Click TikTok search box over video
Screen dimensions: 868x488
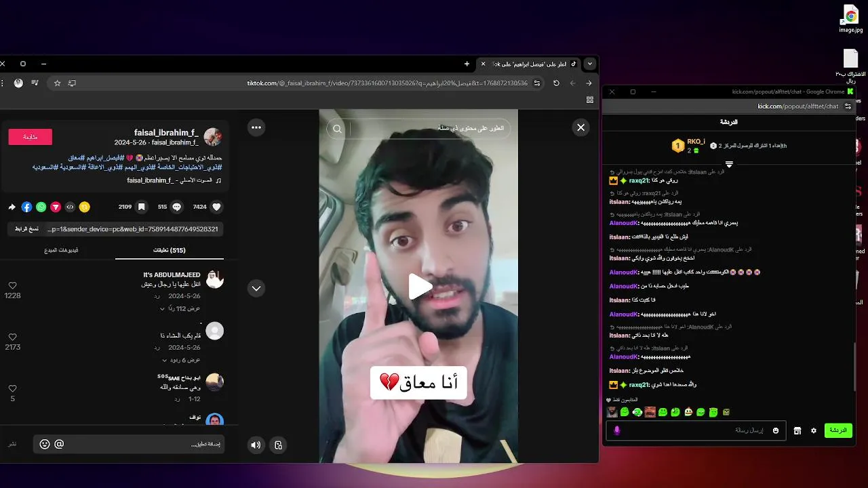click(x=418, y=128)
